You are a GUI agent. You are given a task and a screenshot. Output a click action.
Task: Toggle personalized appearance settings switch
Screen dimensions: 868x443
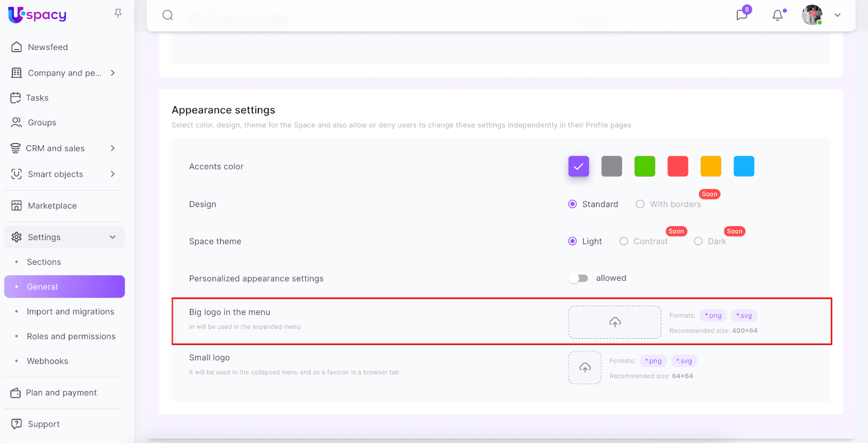click(x=578, y=278)
